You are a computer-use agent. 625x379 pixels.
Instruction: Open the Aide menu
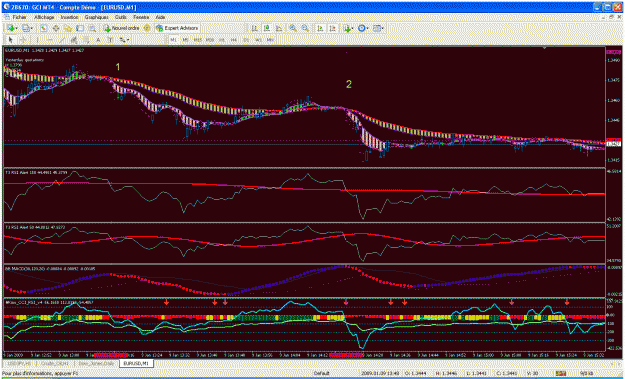pyautogui.click(x=160, y=18)
